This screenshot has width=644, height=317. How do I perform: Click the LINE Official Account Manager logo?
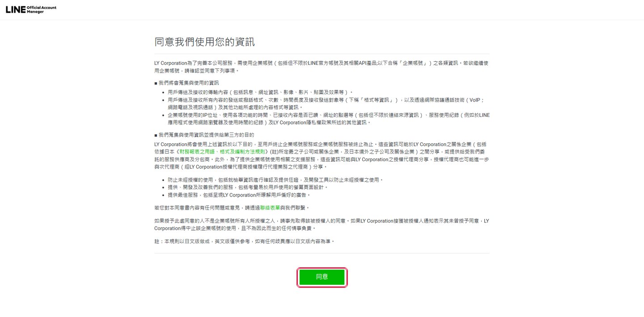[31, 9]
